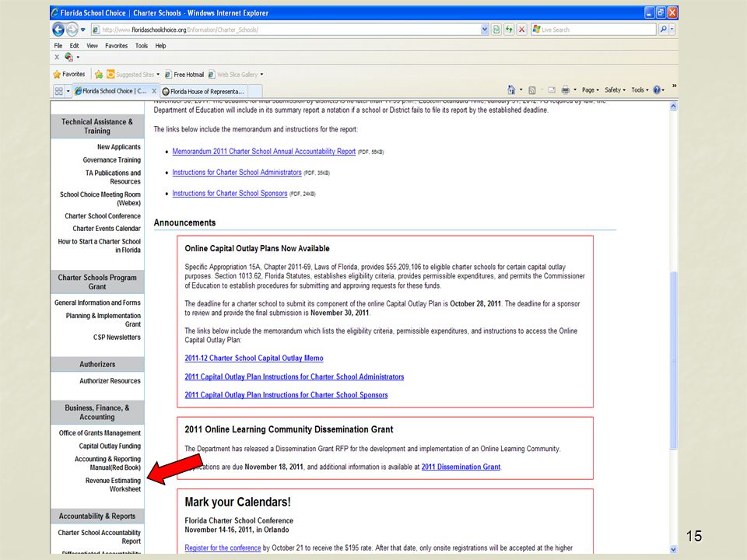The image size is (747, 560).
Task: Open Web Slice Gallery dropdown
Action: (x=236, y=75)
